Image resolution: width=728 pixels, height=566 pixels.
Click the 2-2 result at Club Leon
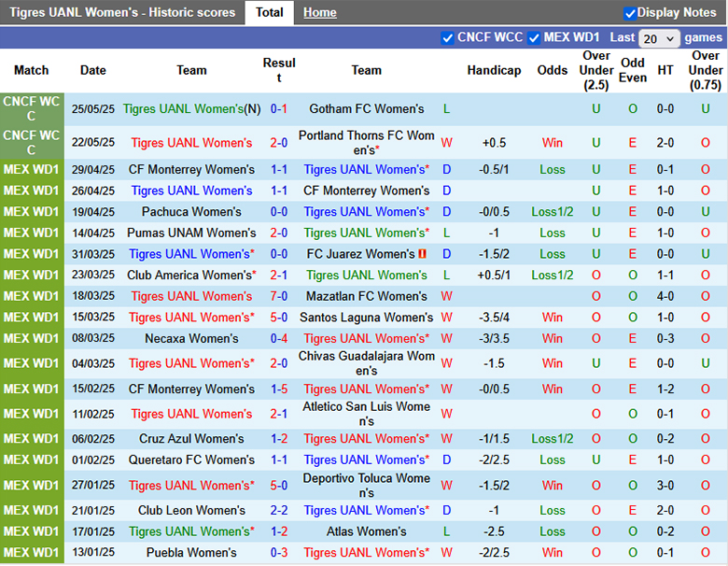pos(279,510)
